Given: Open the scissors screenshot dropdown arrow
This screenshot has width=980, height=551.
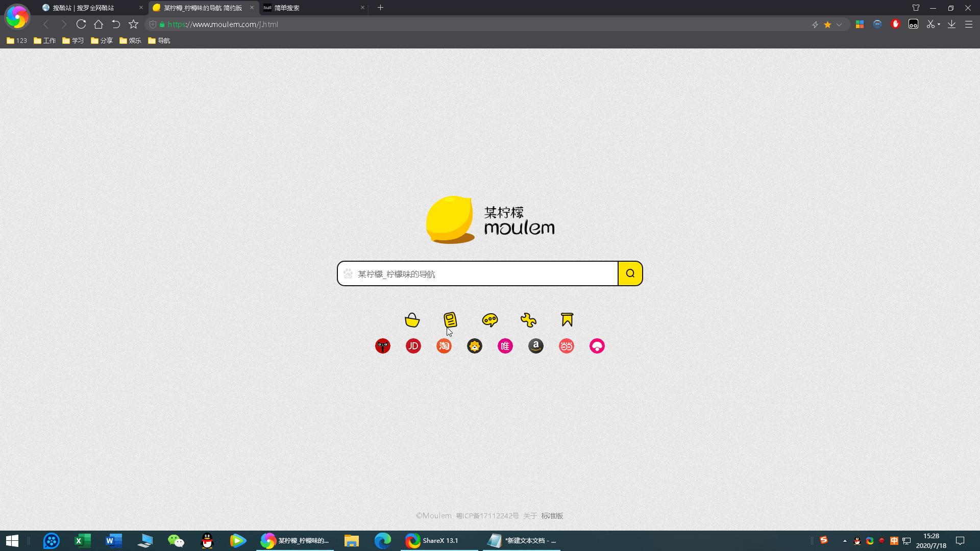Looking at the screenshot, I should coord(939,24).
